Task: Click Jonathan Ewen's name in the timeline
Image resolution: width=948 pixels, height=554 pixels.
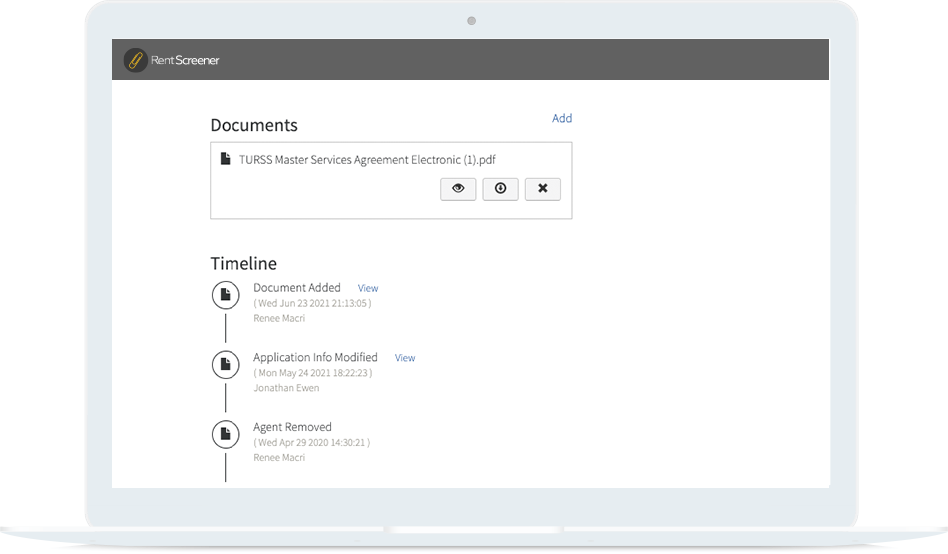Action: (284, 388)
